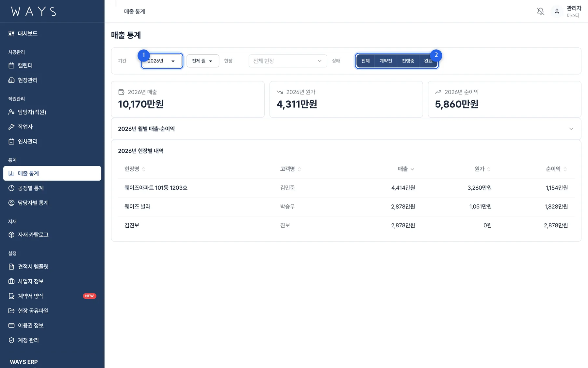
Task: Select the 전체 status filter
Action: 366,61
